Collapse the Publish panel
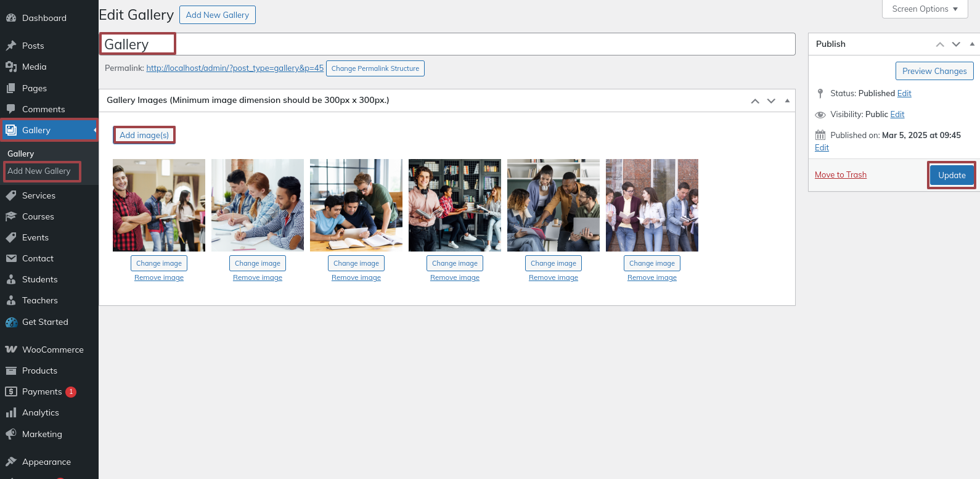The height and width of the screenshot is (479, 980). coord(972,44)
